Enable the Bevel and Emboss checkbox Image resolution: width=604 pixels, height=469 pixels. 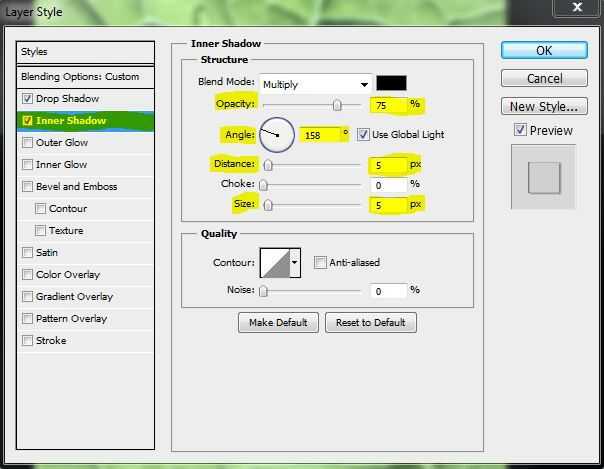27,186
